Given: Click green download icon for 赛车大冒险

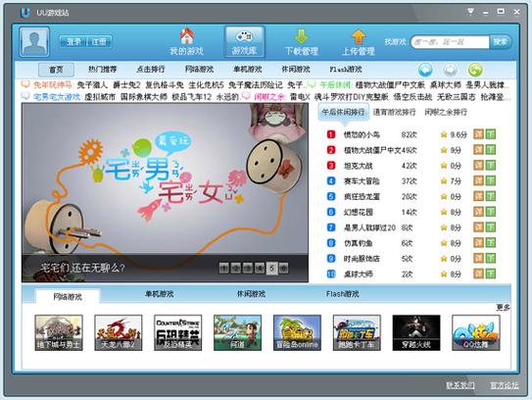Looking at the screenshot, I should point(491,180).
